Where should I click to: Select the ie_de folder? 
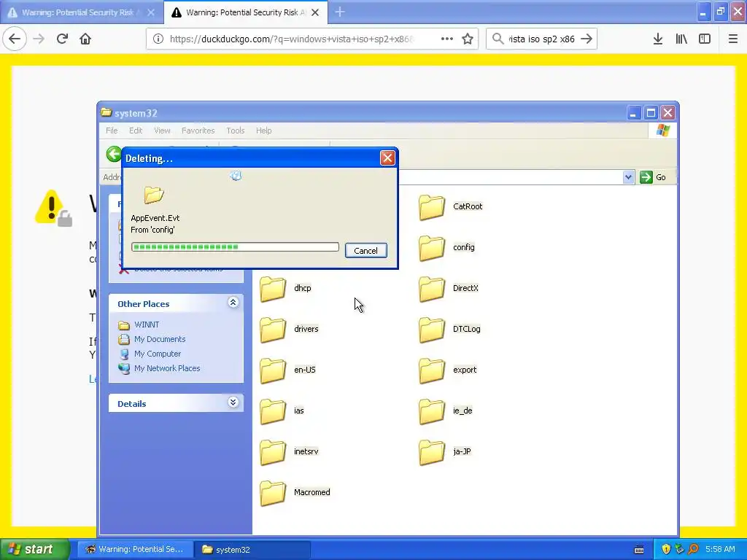pos(446,411)
